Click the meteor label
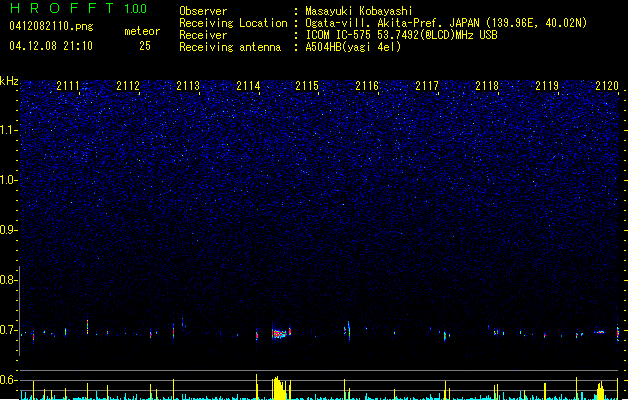629x400 pixels. 142,31
